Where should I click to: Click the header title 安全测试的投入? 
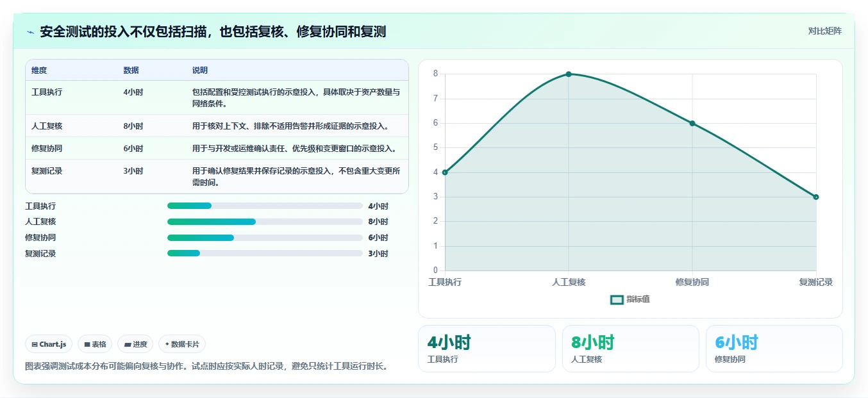coord(213,32)
